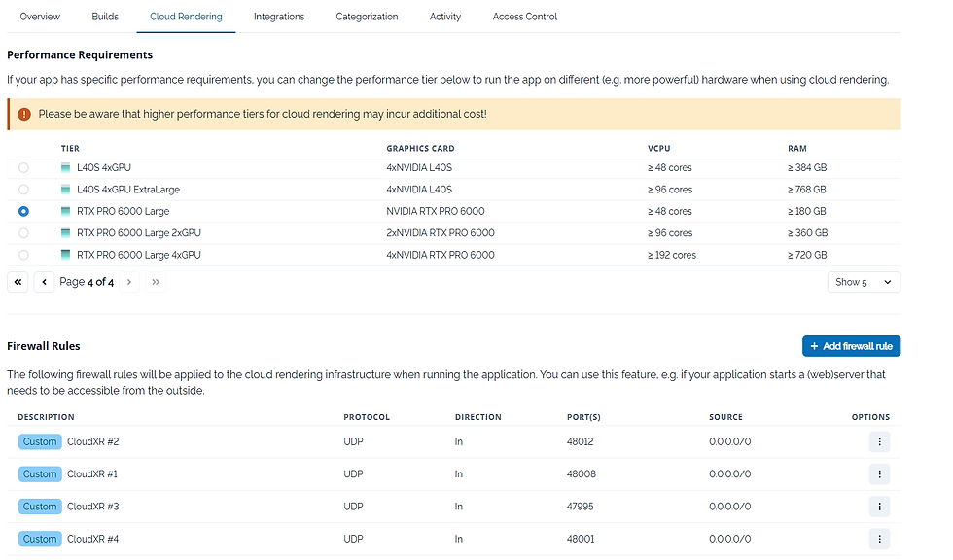This screenshot has width=953, height=560.
Task: Click the Add firewall rule button
Action: [851, 345]
